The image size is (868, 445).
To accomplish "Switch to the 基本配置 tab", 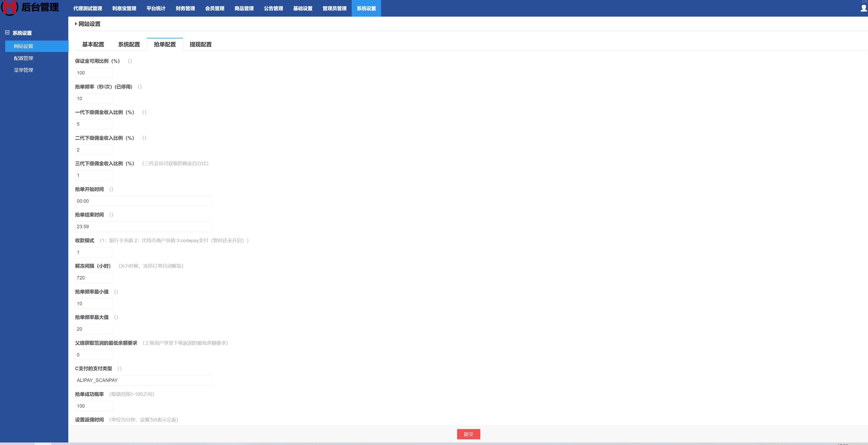I will 93,44.
